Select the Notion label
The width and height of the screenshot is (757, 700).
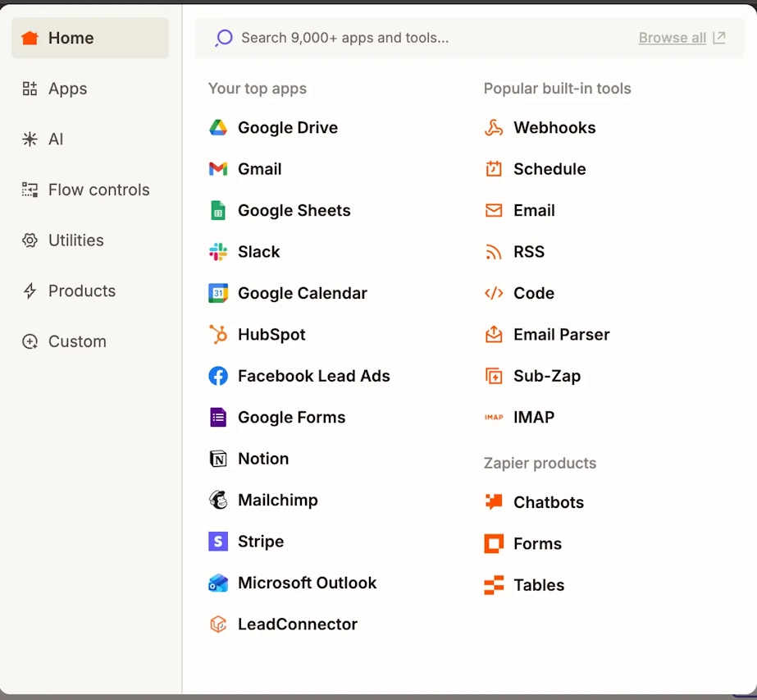click(x=263, y=459)
